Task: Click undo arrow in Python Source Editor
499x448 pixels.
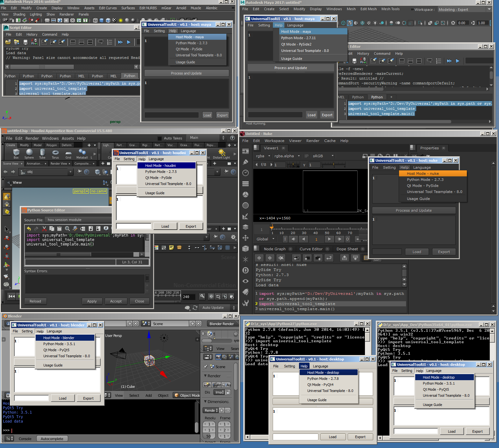Action: point(29,228)
